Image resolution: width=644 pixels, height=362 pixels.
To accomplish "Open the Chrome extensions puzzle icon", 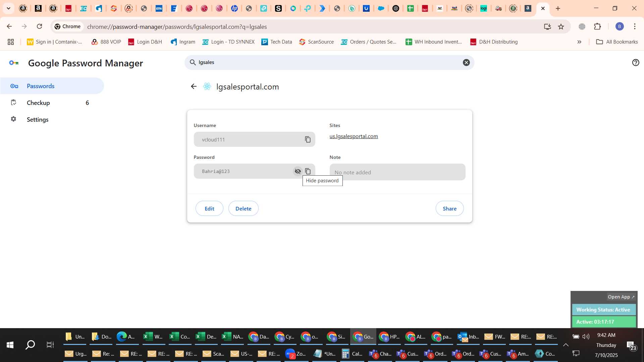I will (x=597, y=26).
